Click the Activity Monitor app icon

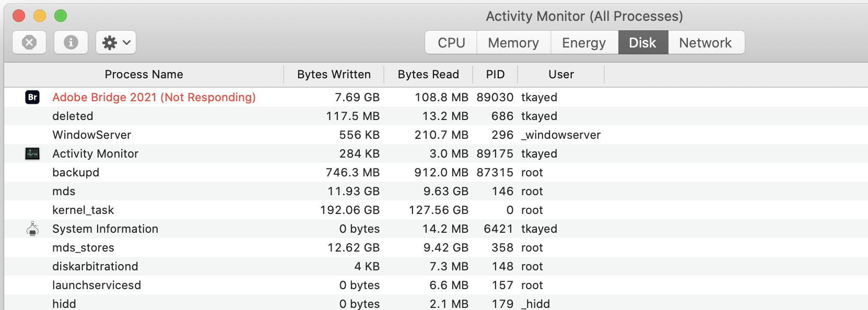coord(32,153)
